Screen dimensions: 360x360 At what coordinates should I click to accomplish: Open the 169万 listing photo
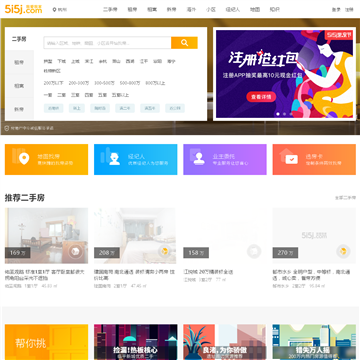[x=46, y=236]
